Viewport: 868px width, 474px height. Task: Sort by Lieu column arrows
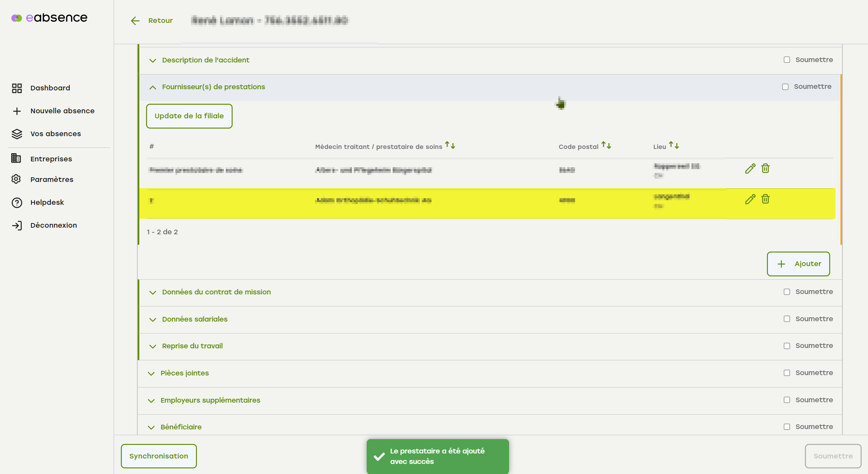674,145
